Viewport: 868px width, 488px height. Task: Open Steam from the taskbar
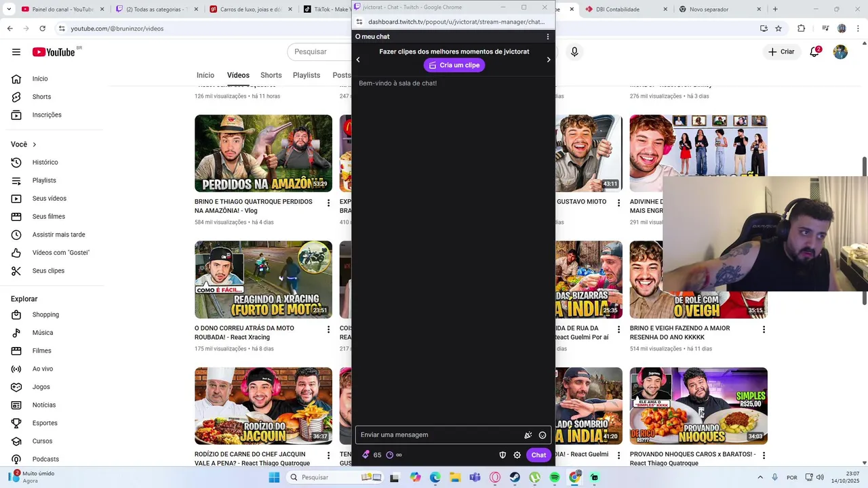click(x=515, y=477)
